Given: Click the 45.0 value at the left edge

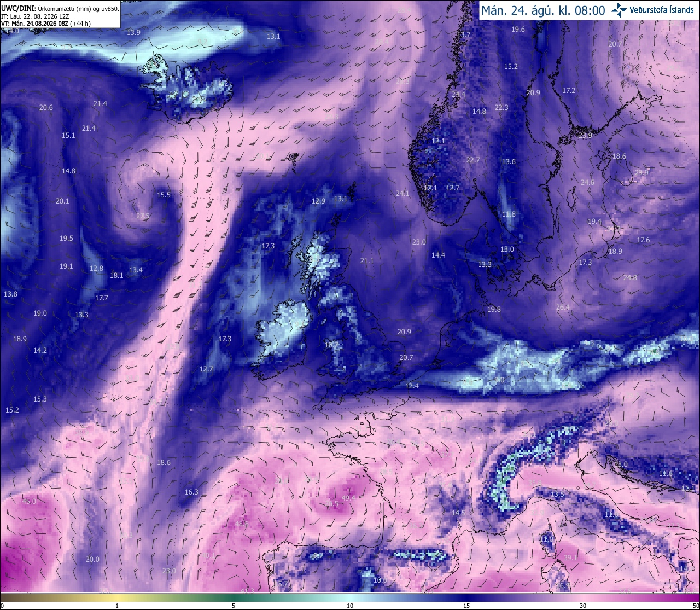Looking at the screenshot, I should click(29, 501).
